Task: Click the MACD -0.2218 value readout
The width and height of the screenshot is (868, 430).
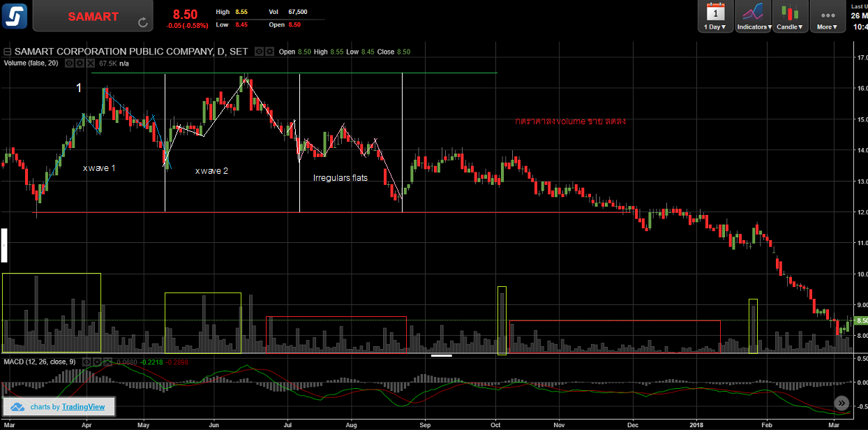Action: (151, 362)
